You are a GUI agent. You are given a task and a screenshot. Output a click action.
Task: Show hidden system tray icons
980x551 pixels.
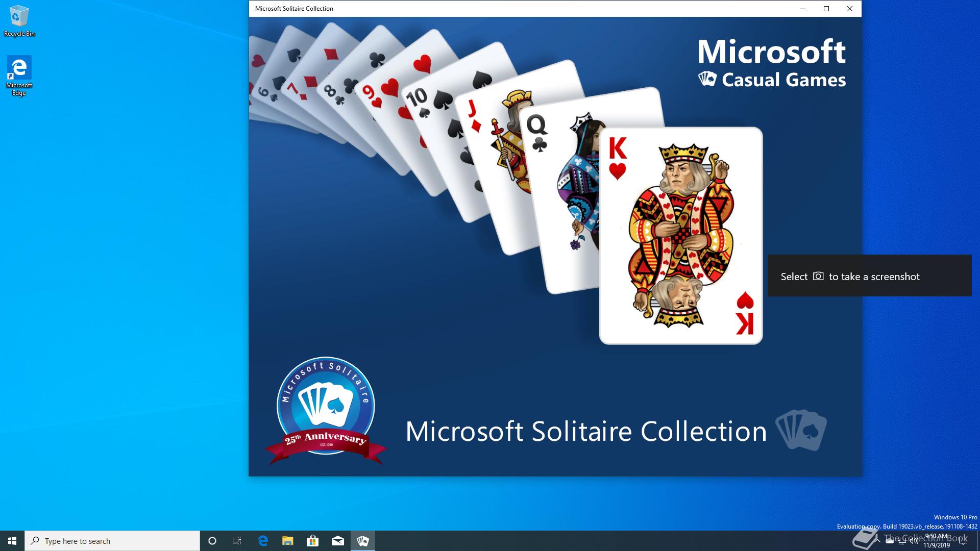pos(877,541)
